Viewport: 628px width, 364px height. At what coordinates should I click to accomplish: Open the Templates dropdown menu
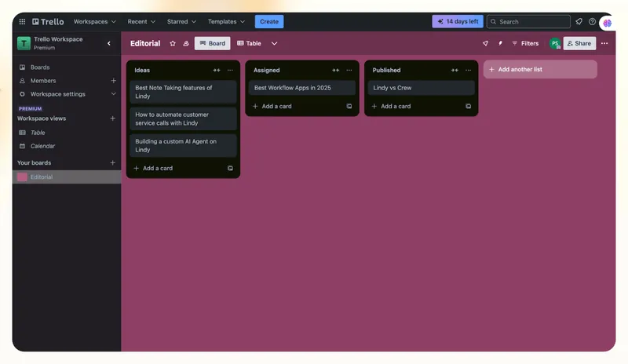226,22
